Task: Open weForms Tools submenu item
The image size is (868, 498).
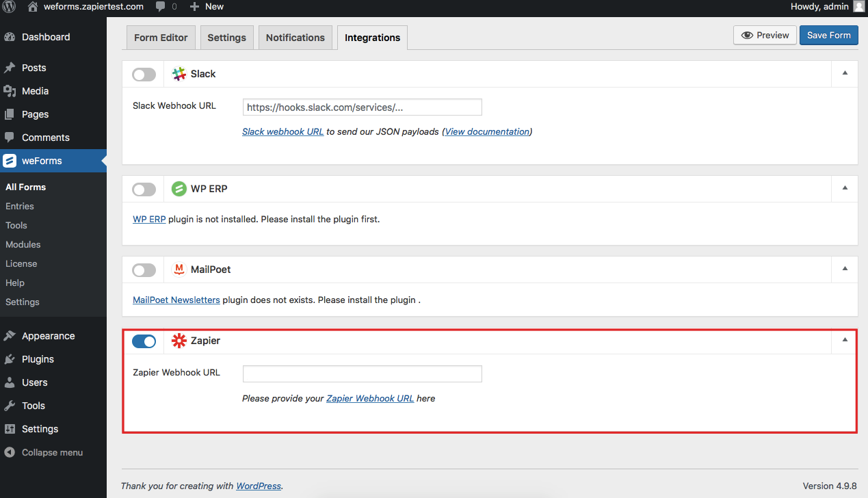Action: (x=16, y=225)
